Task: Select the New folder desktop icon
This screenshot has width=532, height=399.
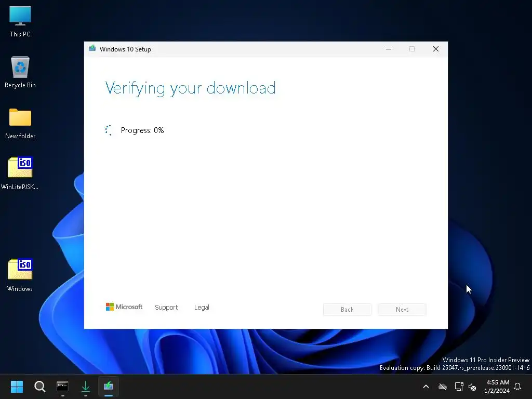Action: point(20,124)
